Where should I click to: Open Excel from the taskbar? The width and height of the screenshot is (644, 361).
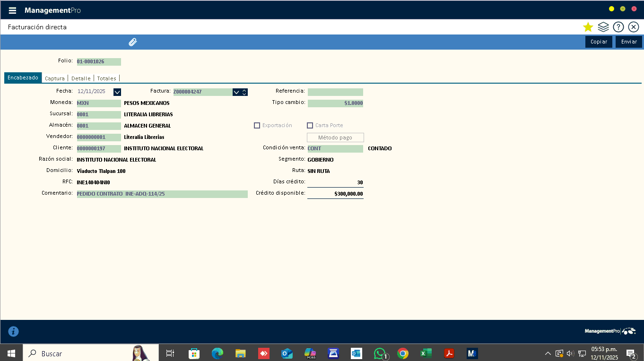[426, 353]
